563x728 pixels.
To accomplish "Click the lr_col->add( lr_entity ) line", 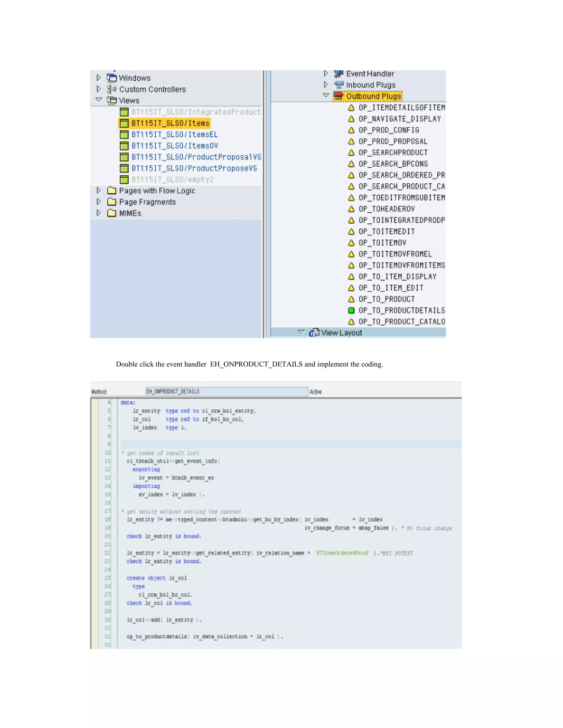I will pyautogui.click(x=164, y=620).
